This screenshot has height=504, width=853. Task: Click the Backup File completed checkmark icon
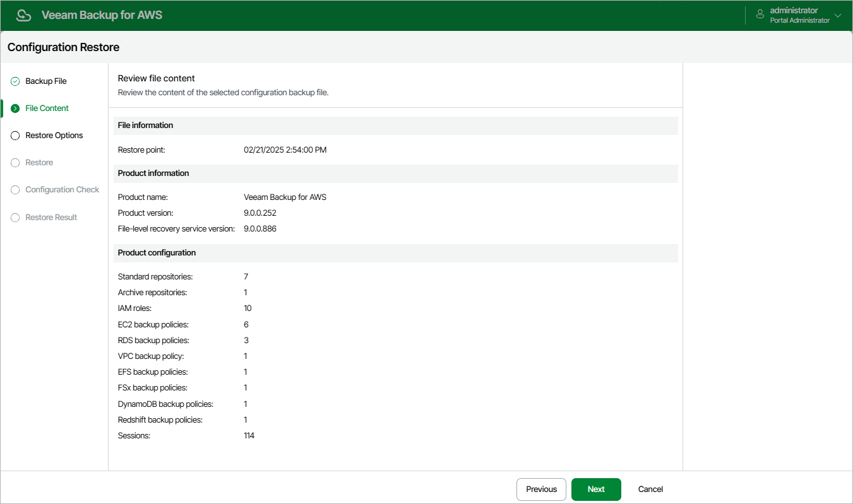point(15,81)
